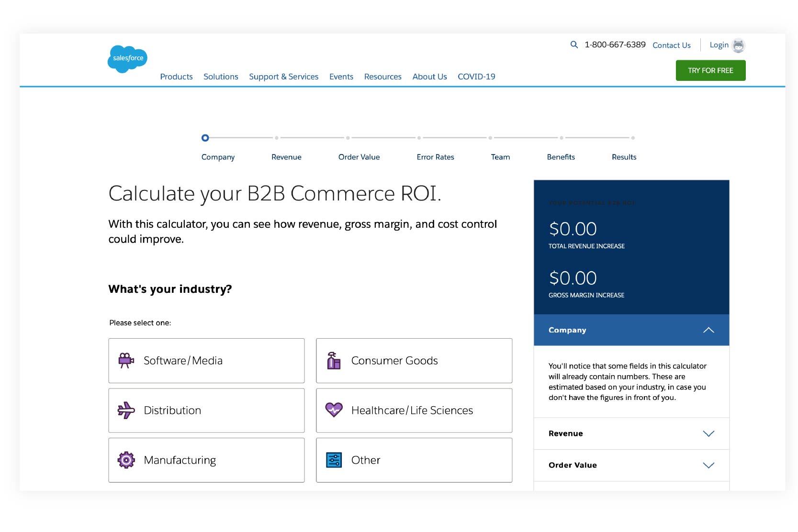
Task: Click the video camera icon for Software/Media
Action: click(x=126, y=360)
